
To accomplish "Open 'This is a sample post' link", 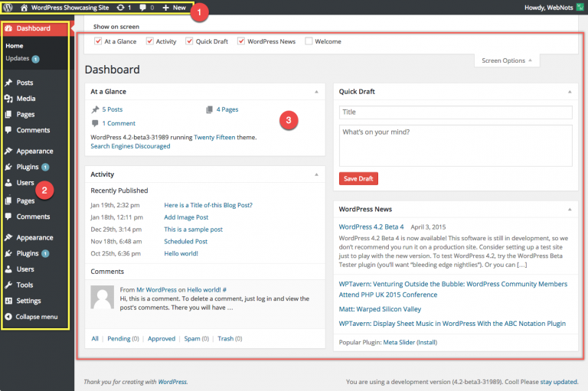I will 193,230.
